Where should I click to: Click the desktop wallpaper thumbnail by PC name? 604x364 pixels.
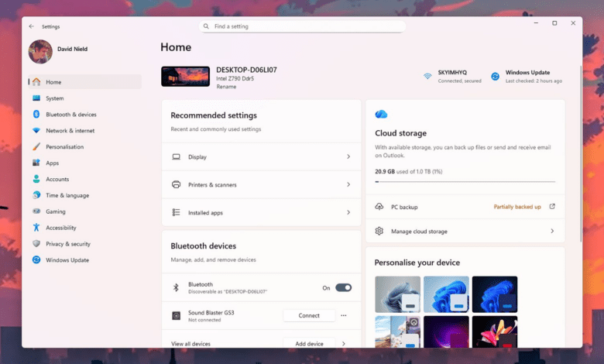[x=185, y=76]
